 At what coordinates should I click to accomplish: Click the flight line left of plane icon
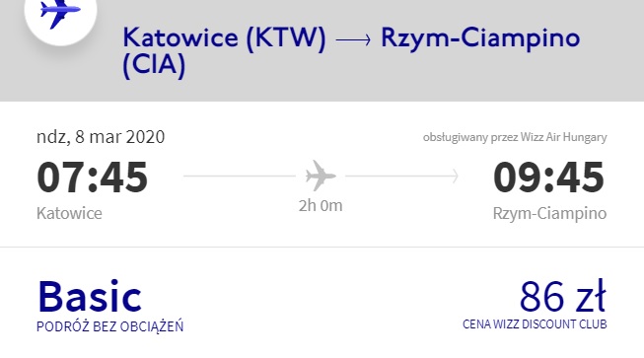240,176
